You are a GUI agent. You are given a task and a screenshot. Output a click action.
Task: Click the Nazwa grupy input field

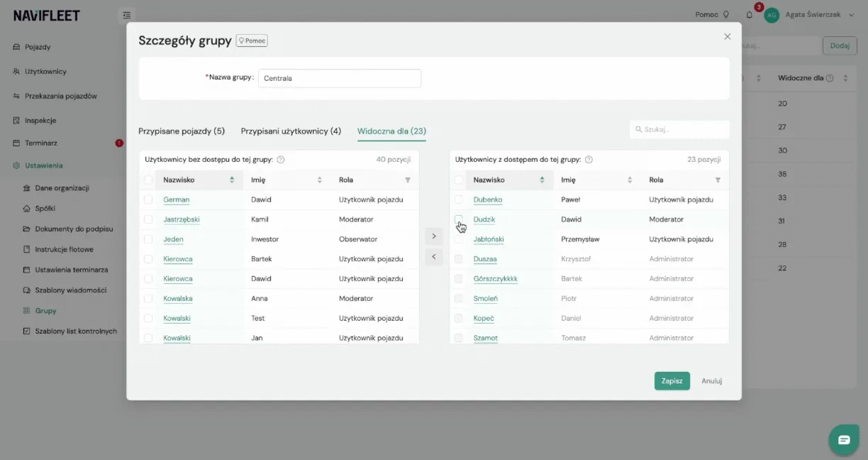(x=340, y=78)
